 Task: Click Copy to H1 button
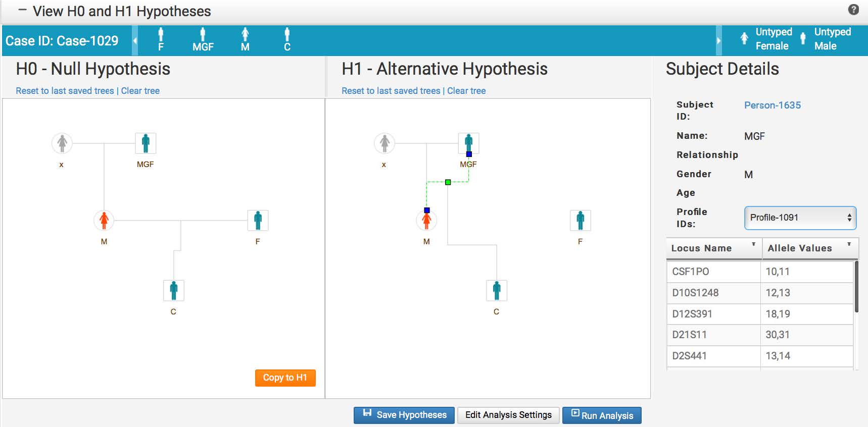tap(285, 378)
